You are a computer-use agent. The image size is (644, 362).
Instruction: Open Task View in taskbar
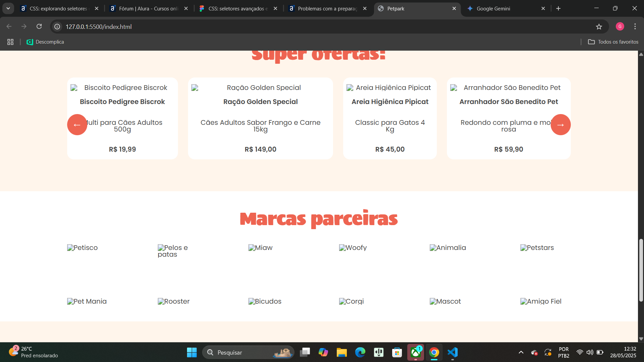305,352
